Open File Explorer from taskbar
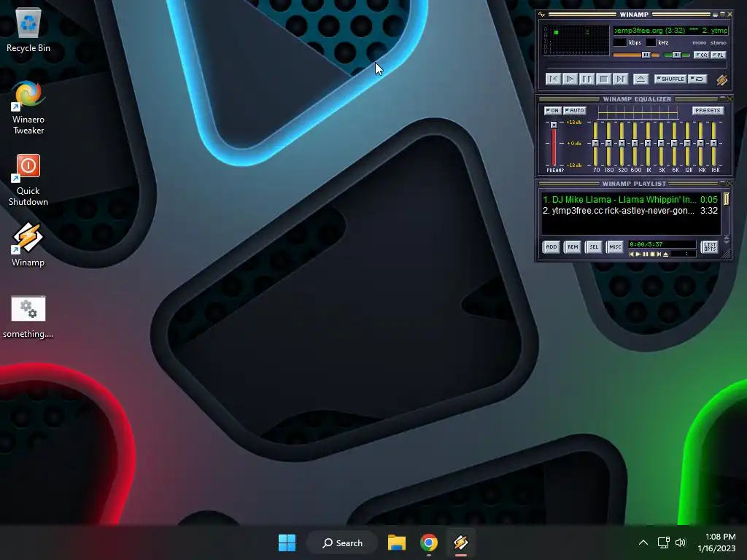This screenshot has width=747, height=560. [397, 542]
